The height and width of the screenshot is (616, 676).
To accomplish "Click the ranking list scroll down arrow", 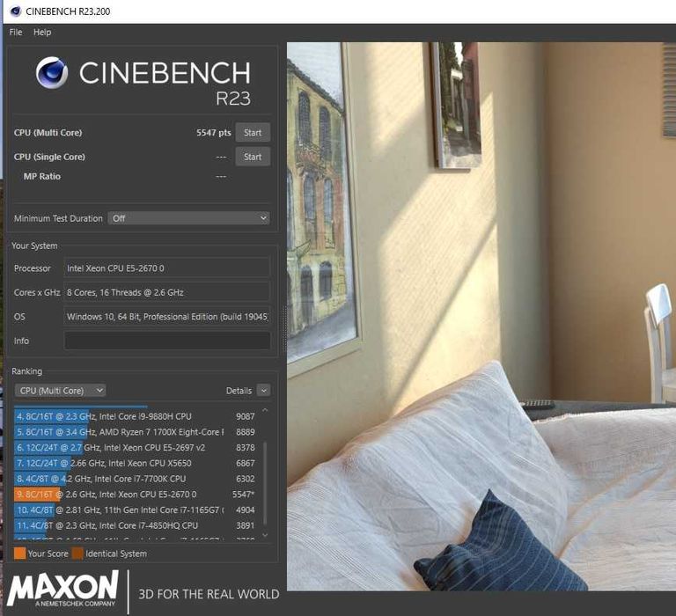I will click(265, 535).
